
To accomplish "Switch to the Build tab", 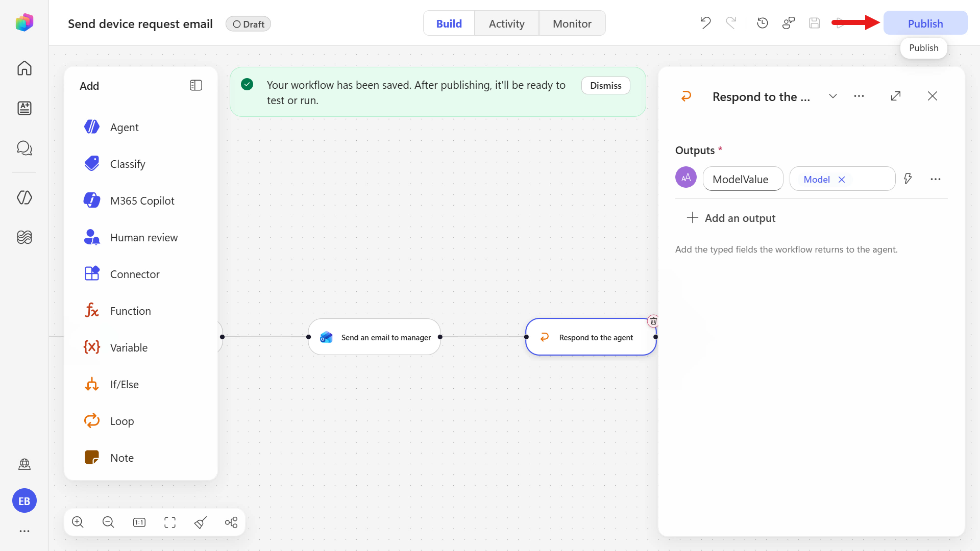I will (449, 23).
